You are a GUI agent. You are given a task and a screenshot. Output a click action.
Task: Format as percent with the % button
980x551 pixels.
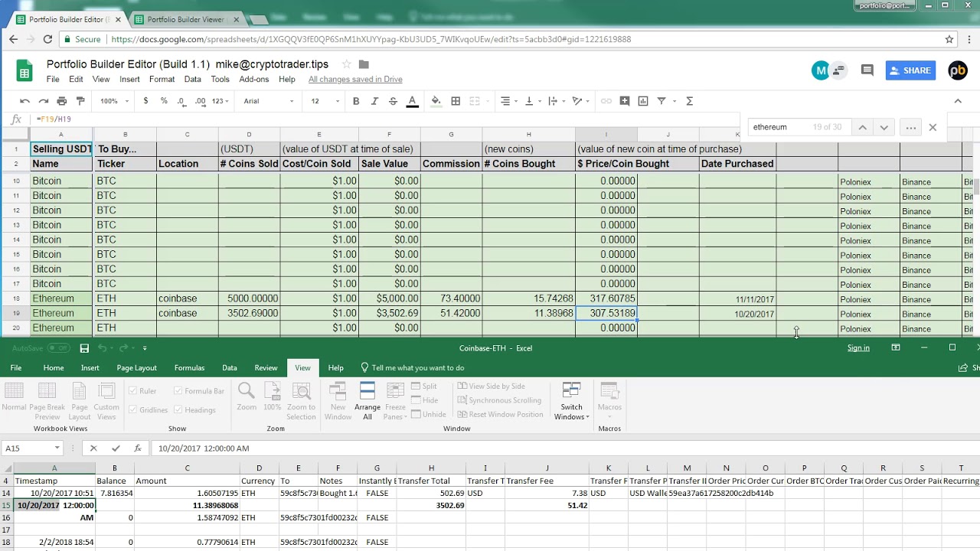164,101
